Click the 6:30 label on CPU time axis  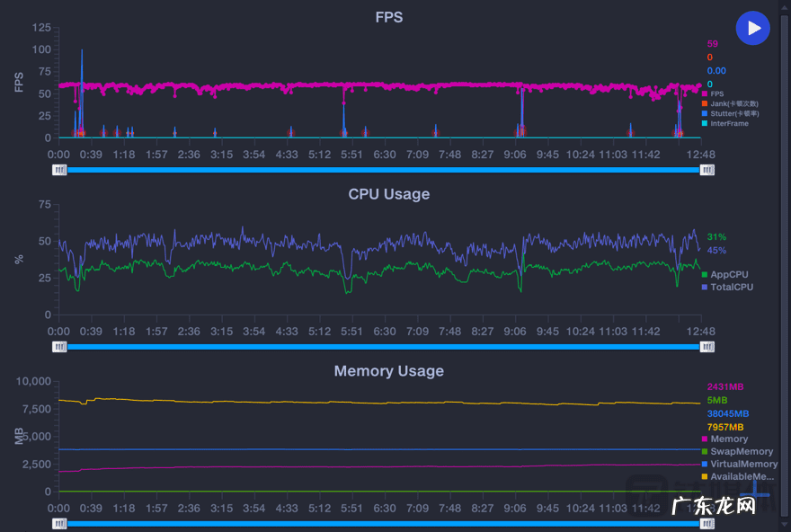tap(385, 332)
